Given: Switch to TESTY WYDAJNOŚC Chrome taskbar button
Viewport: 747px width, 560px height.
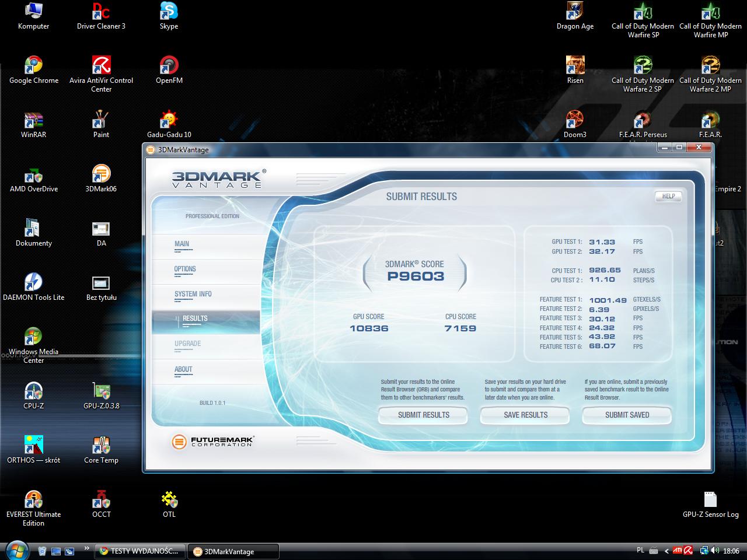Looking at the screenshot, I should tap(139, 551).
